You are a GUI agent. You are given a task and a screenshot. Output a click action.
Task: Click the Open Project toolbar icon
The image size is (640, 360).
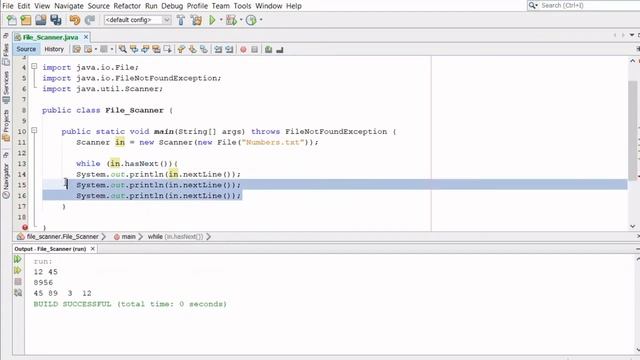pyautogui.click(x=40, y=20)
